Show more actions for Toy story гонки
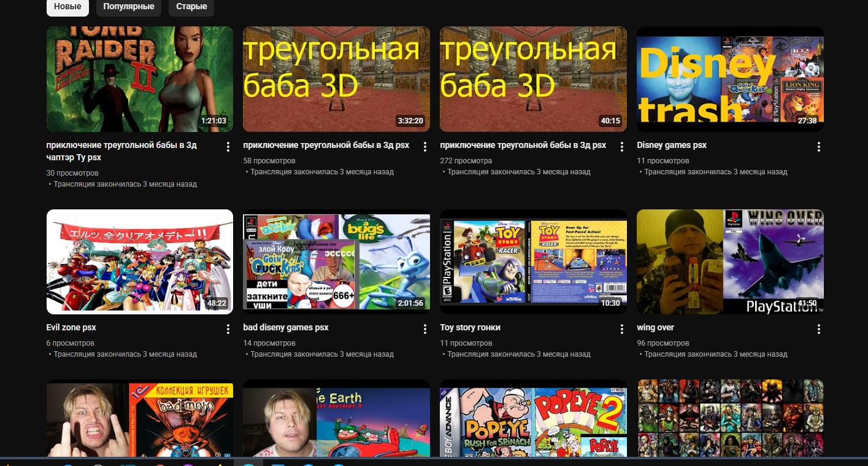Viewport: 868px width, 466px height. [x=621, y=329]
